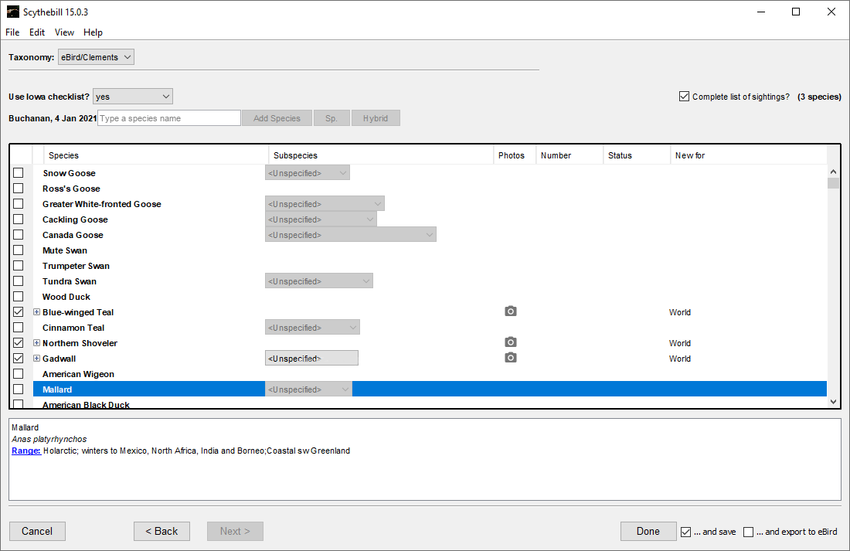Expand the Blue-winged Teal row
850x551 pixels.
[x=37, y=312]
